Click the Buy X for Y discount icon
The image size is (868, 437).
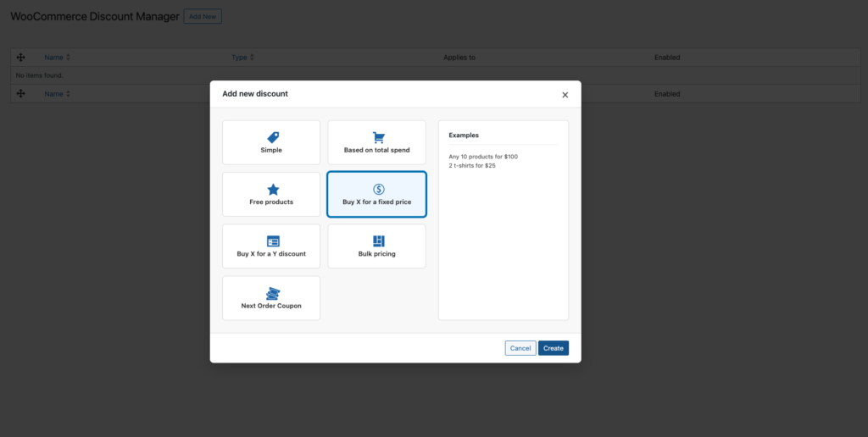(x=273, y=241)
